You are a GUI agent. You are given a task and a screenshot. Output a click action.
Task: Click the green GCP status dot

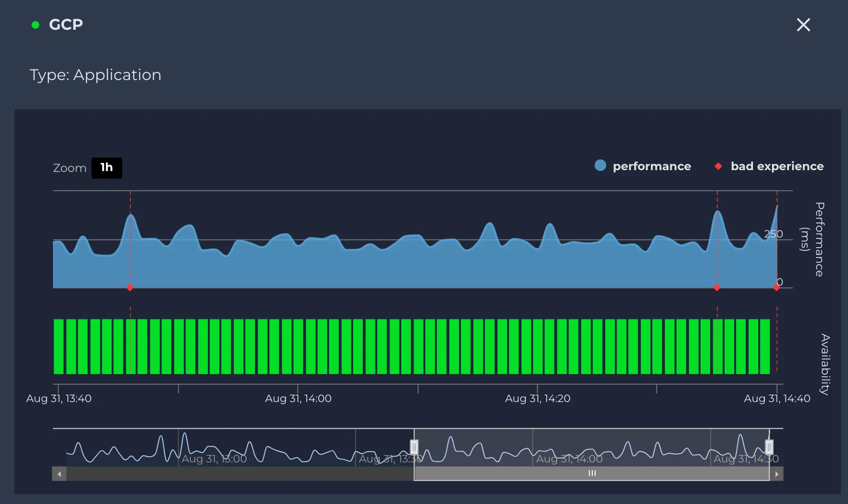35,25
